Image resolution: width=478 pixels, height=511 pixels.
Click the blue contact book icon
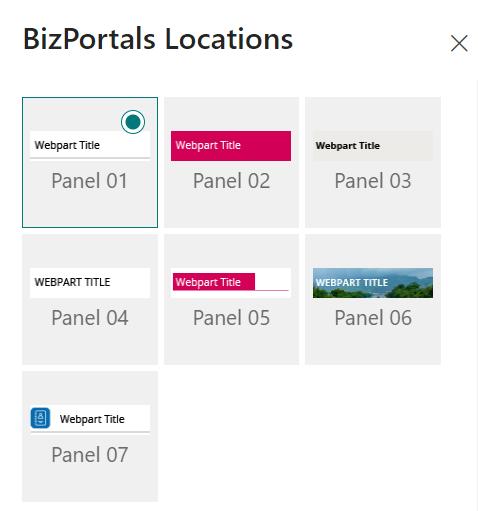pos(40,418)
